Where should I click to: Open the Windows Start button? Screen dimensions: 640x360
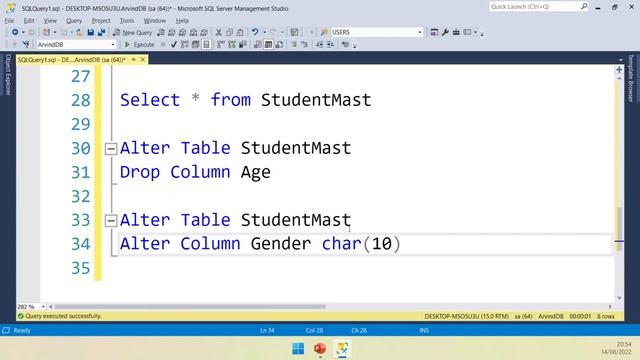click(x=298, y=349)
